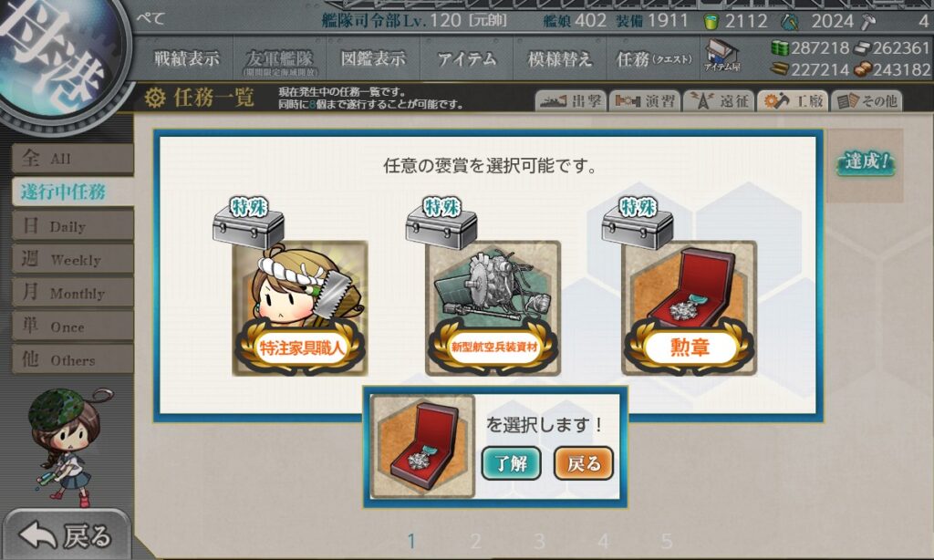934x560 pixels.
Task: Cancel selection with orange 戻る button
Action: (584, 463)
